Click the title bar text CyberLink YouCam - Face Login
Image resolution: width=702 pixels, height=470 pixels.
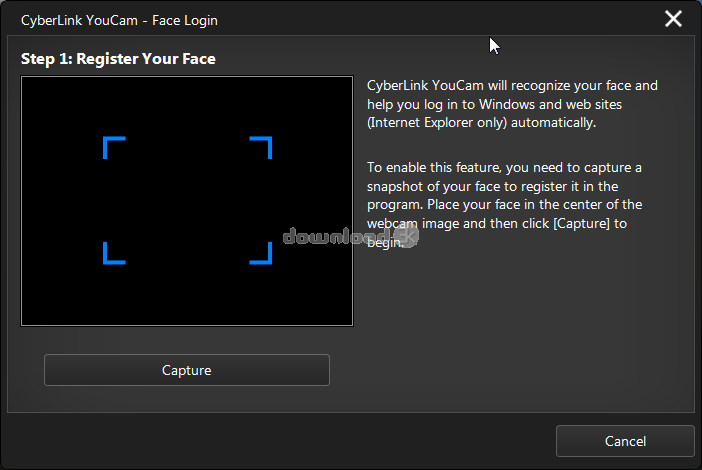coord(119,20)
